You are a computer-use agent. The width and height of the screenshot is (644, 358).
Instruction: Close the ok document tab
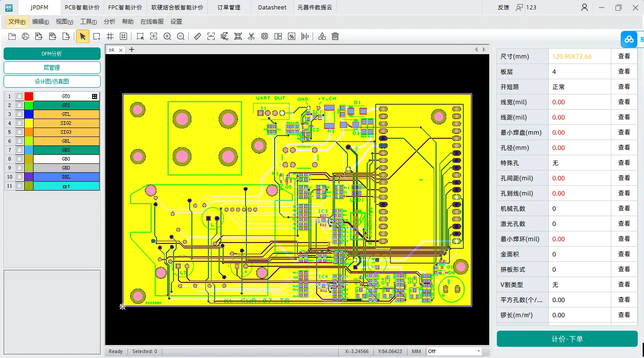[x=121, y=50]
